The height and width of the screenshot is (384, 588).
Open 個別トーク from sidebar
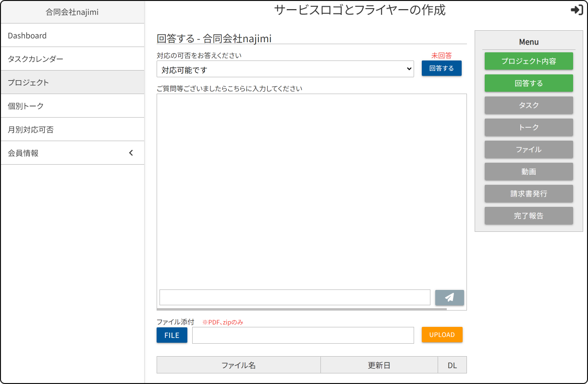click(26, 106)
